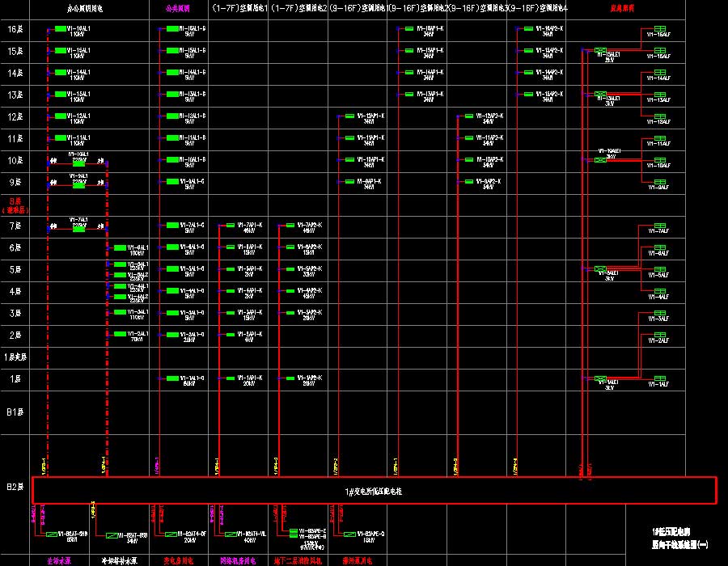This screenshot has height=566, width=728.
Task: Click the W1-B2AT4-WL panel label
Action: 252,537
